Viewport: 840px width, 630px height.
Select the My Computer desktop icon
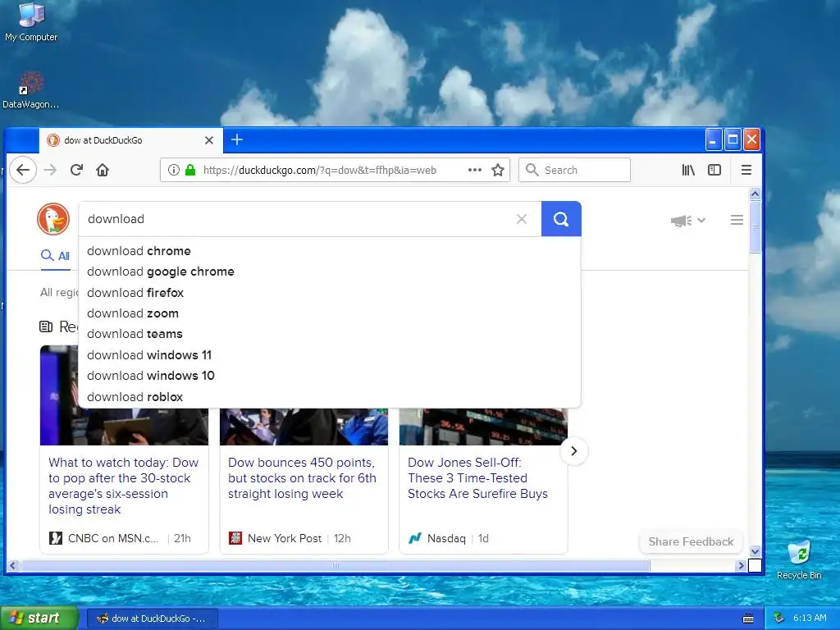pyautogui.click(x=31, y=22)
